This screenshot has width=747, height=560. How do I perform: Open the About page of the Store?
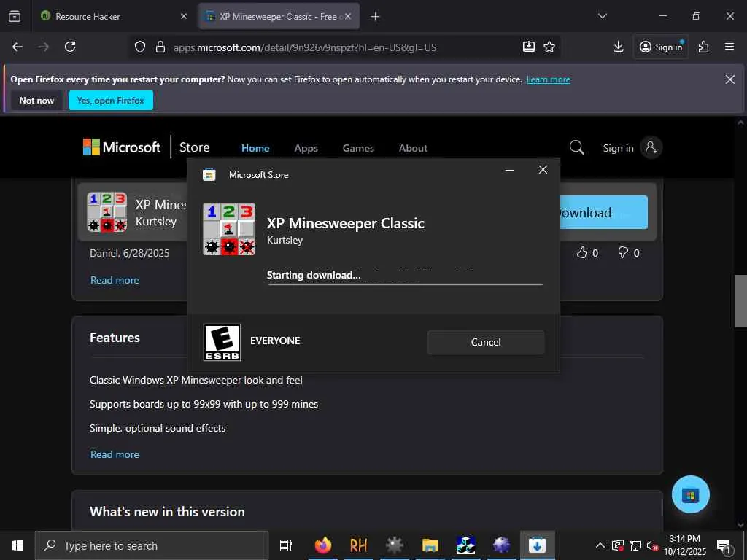[413, 148]
